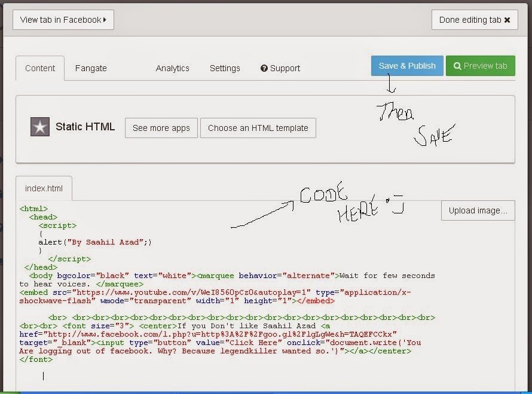Choose an HTML template button

258,128
